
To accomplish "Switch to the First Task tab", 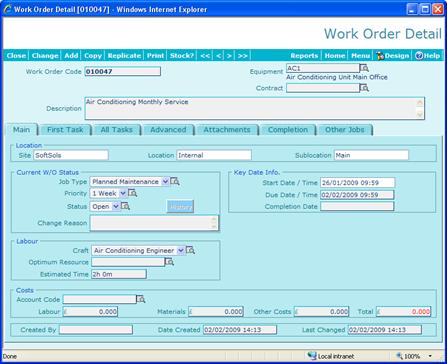I will 65,130.
